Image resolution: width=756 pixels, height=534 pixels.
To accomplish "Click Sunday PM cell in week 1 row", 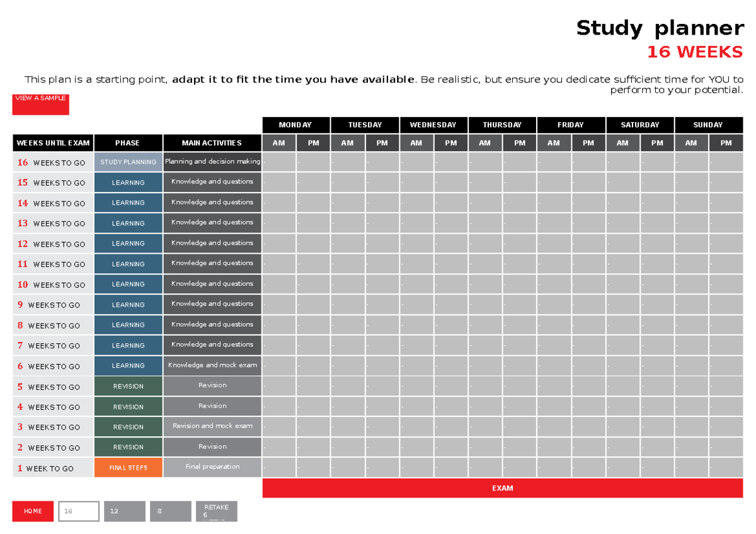I will tap(725, 467).
